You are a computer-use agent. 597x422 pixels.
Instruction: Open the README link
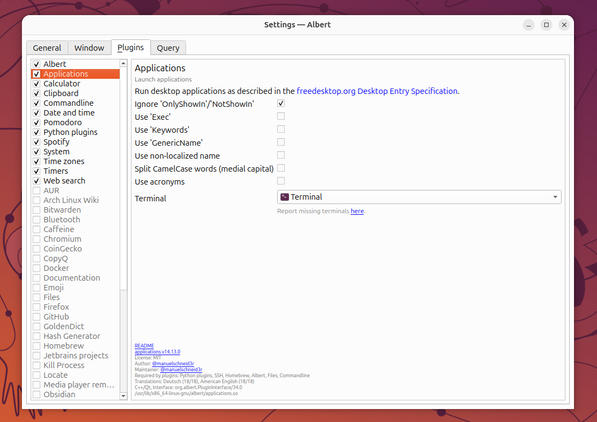[144, 345]
